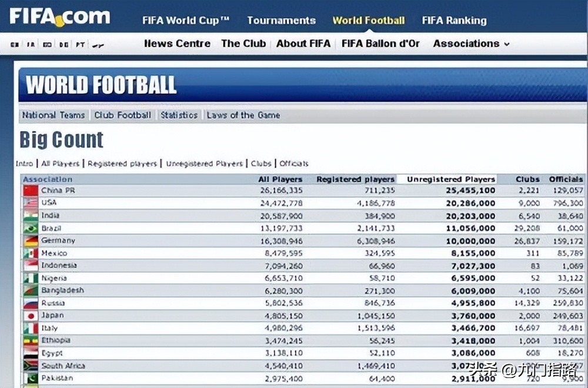Switch to the Club Football tab
This screenshot has width=588, height=388.
[x=123, y=115]
